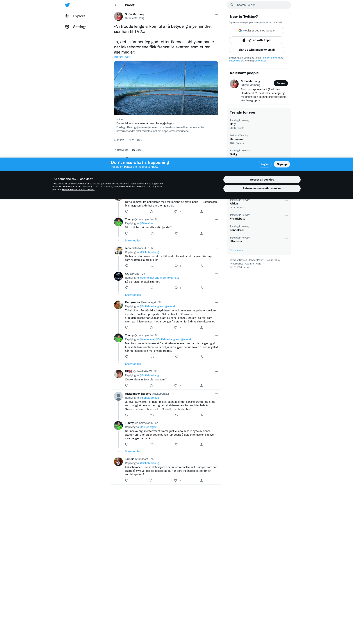This screenshot has height=644, width=353.
Task: Open options for lillestrøm trend
Action: pos(286,239)
